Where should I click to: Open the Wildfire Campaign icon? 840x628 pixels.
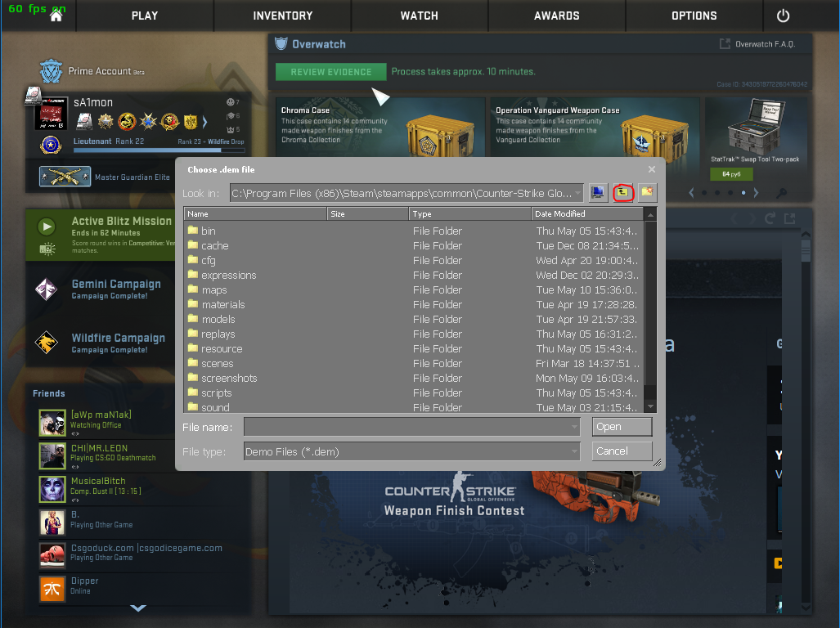coord(47,343)
